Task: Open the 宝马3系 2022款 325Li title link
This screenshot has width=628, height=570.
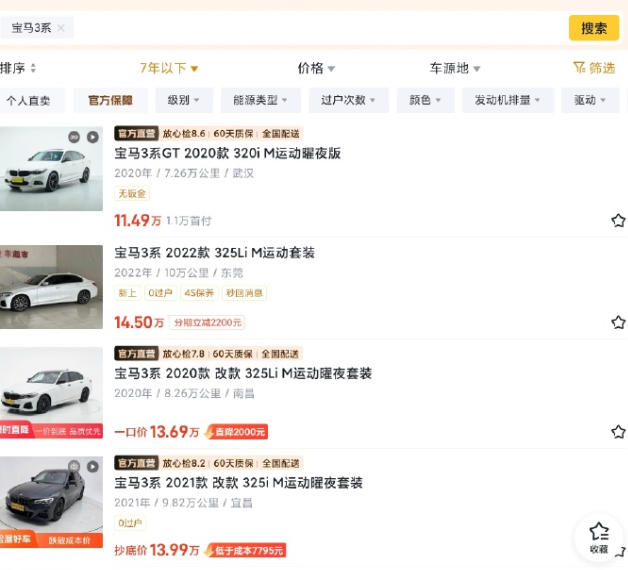Action: (214, 253)
